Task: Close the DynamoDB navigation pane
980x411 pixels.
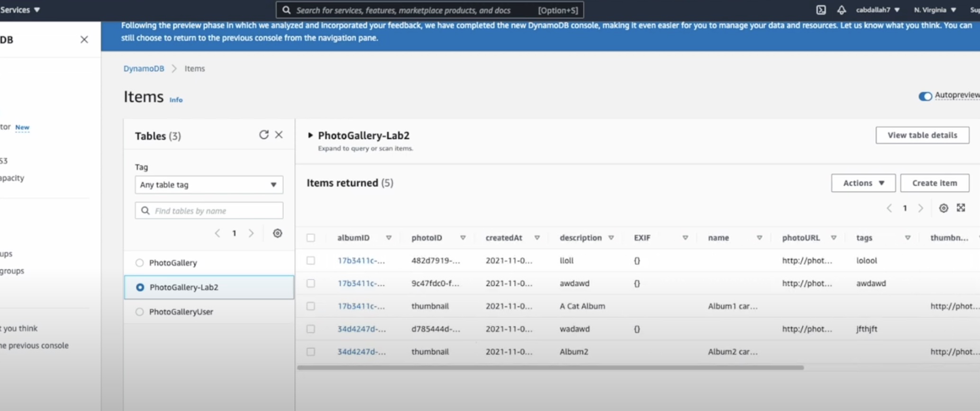Action: pos(84,40)
